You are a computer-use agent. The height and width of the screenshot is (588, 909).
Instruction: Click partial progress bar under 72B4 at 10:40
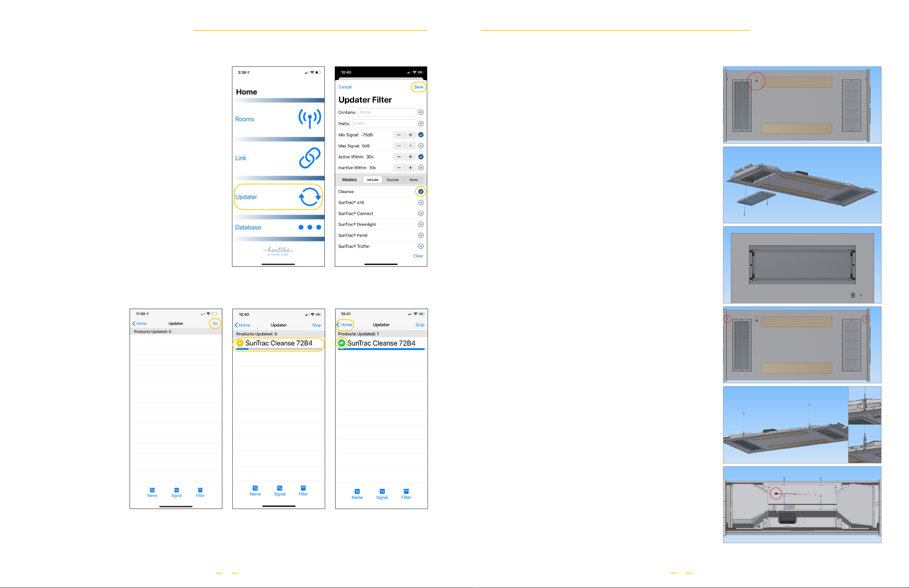coord(279,349)
